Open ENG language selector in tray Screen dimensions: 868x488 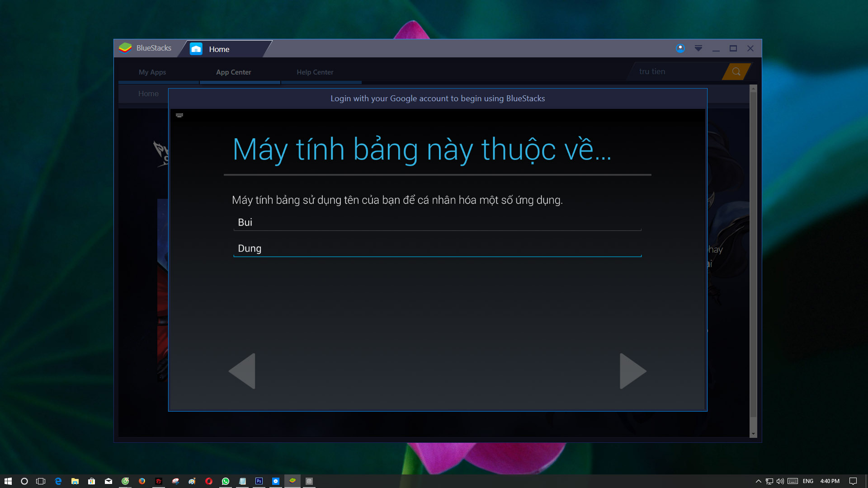[808, 481]
